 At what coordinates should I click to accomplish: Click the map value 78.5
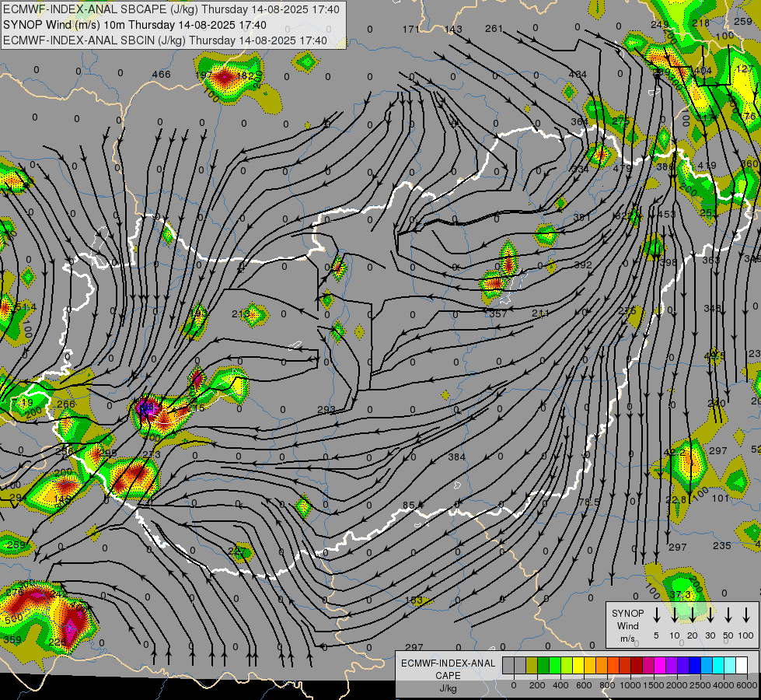pos(590,502)
